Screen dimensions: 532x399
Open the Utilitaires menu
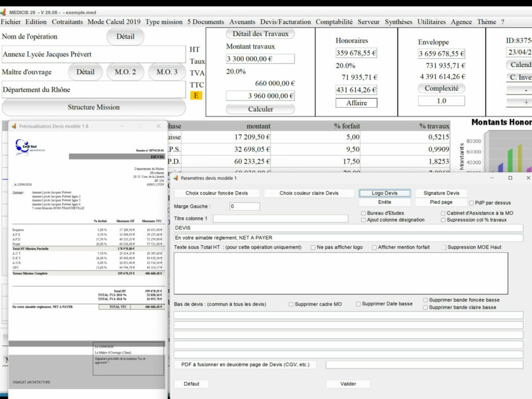click(431, 22)
